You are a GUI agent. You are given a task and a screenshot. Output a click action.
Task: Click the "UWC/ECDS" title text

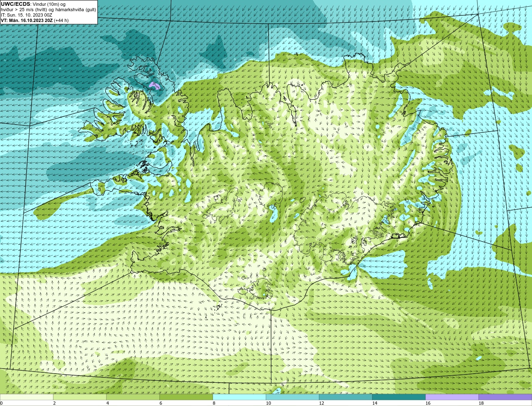tap(15, 4)
